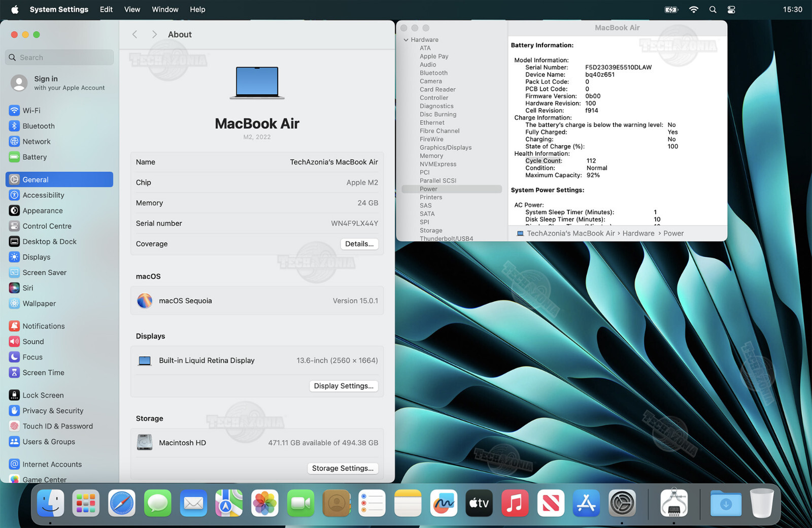Click the Wi-Fi status menu bar icon

tap(693, 9)
